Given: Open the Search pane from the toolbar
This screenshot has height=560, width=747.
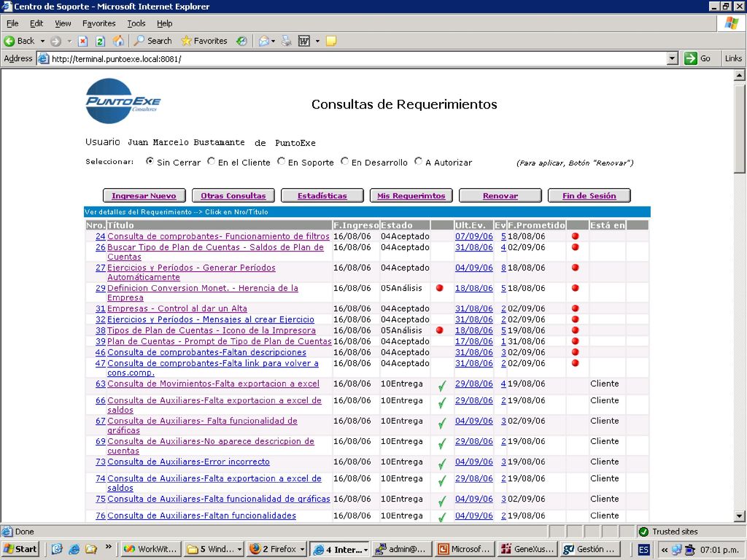Looking at the screenshot, I should [x=152, y=41].
